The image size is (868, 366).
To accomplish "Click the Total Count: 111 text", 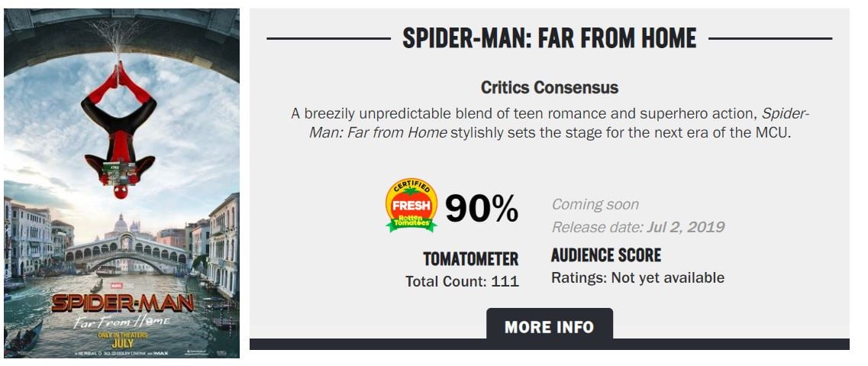I will click(x=462, y=281).
